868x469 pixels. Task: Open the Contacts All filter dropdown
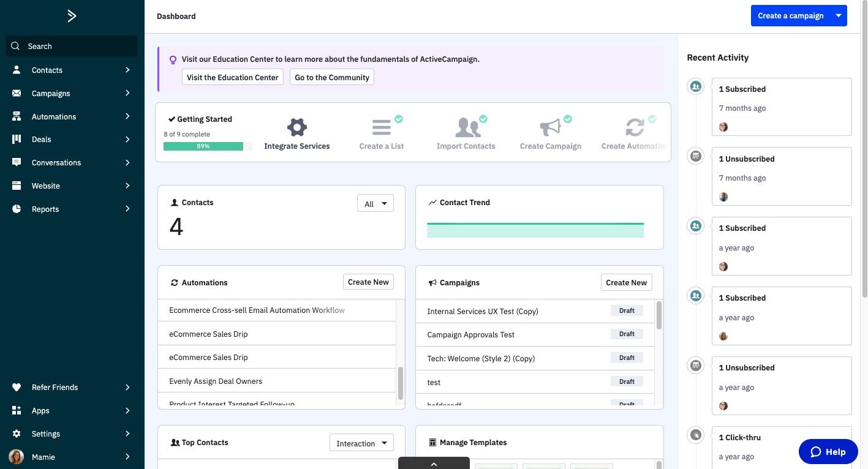pyautogui.click(x=375, y=204)
